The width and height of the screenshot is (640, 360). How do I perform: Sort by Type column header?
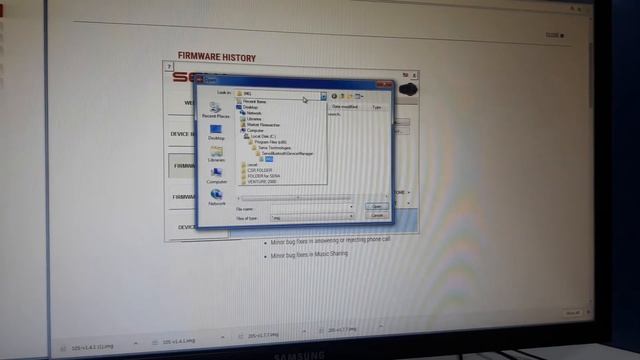coord(376,107)
